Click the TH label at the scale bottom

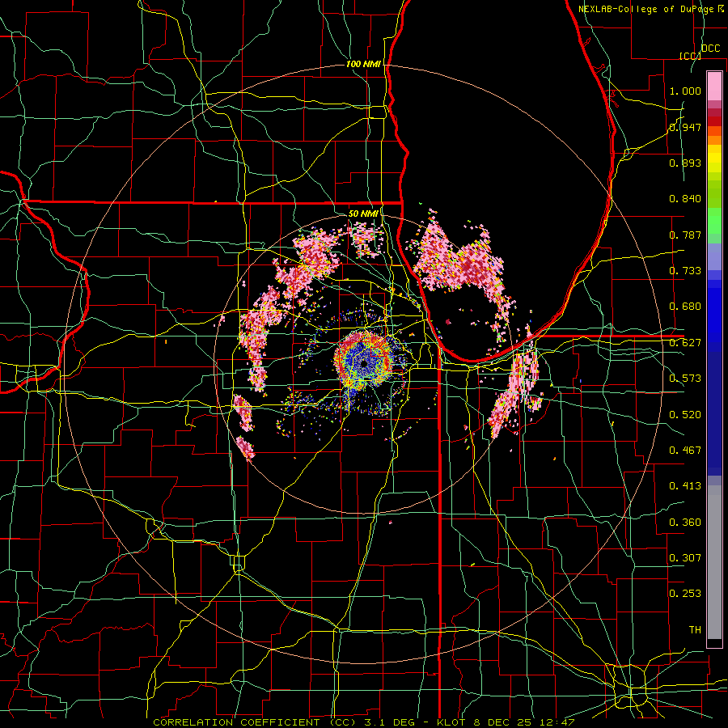coord(695,630)
